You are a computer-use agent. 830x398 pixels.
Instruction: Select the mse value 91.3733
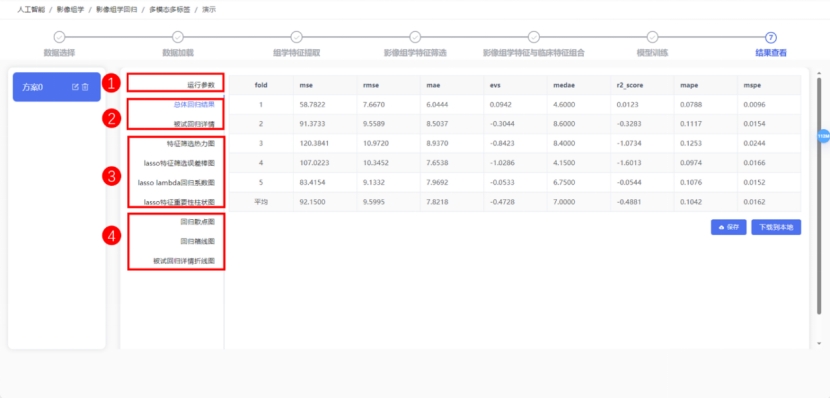tap(311, 124)
